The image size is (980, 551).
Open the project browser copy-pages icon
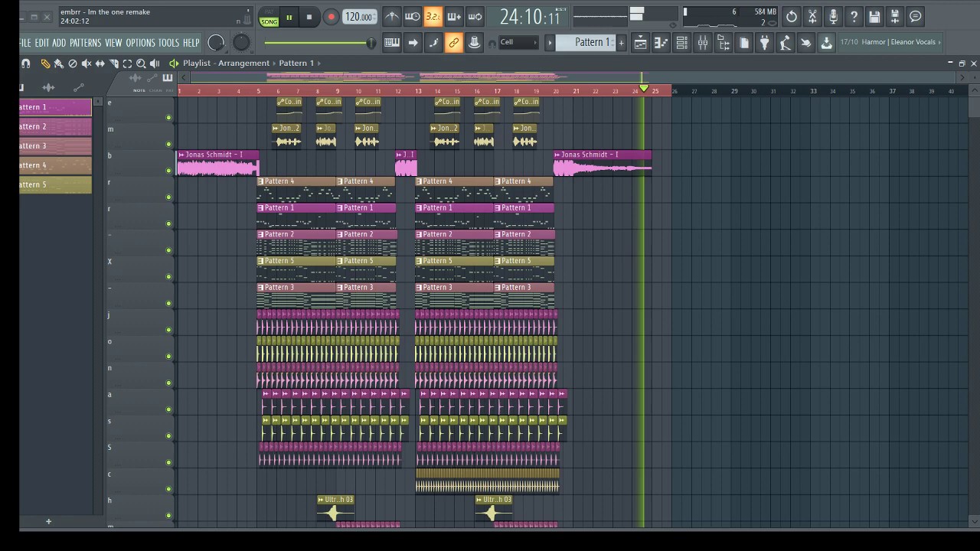pyautogui.click(x=744, y=43)
